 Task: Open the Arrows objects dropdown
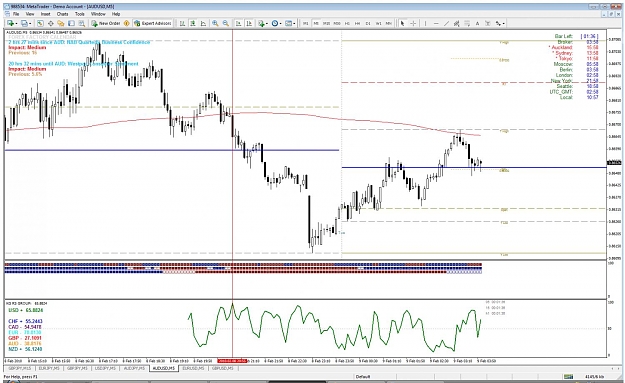coord(499,24)
